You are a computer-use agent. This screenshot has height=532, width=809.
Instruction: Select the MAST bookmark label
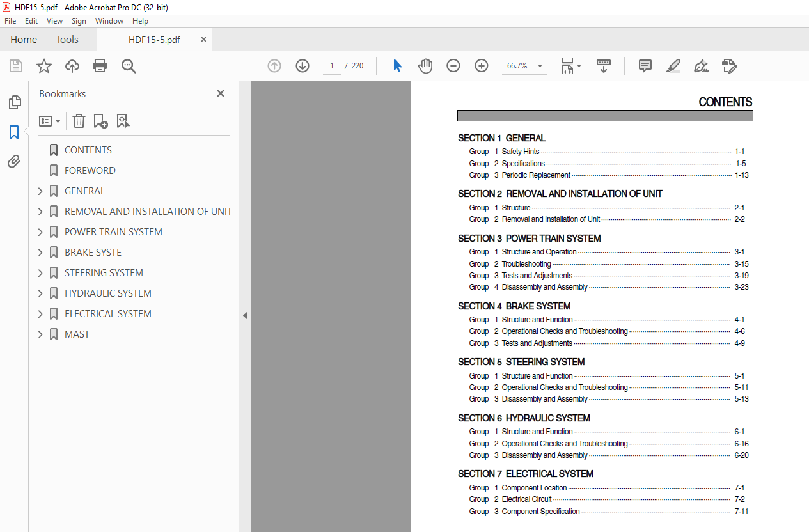pyautogui.click(x=77, y=334)
